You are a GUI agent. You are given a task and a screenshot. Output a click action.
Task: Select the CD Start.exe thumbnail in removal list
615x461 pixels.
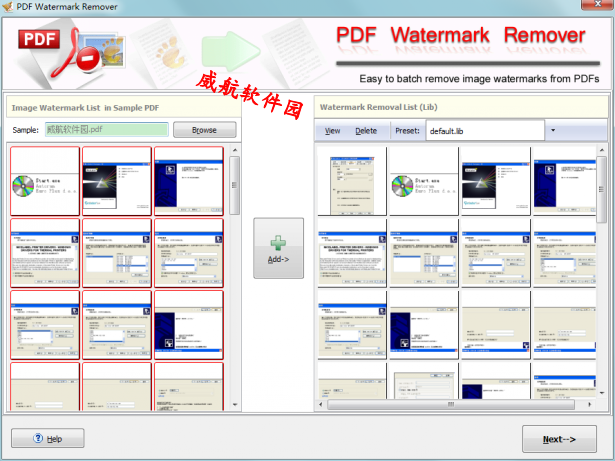point(424,181)
